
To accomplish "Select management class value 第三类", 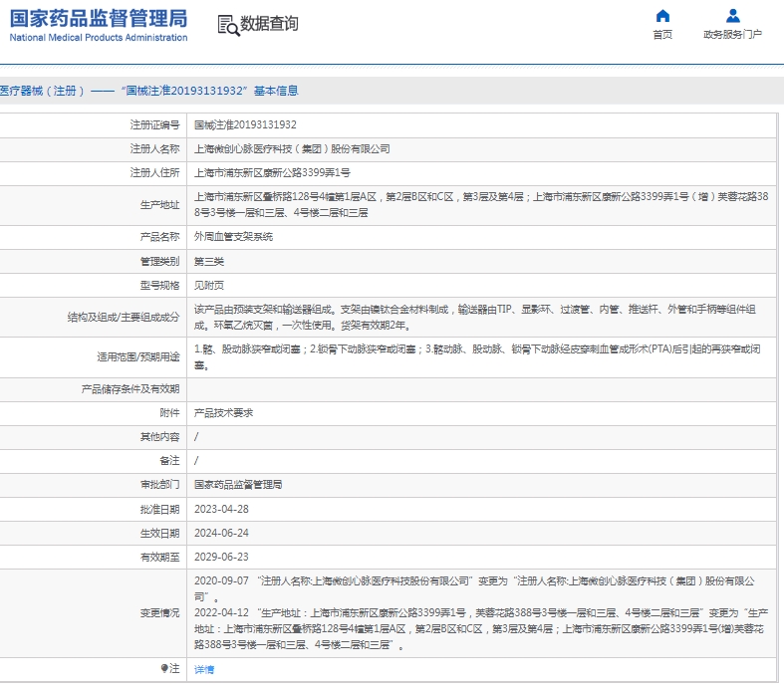I will (209, 261).
